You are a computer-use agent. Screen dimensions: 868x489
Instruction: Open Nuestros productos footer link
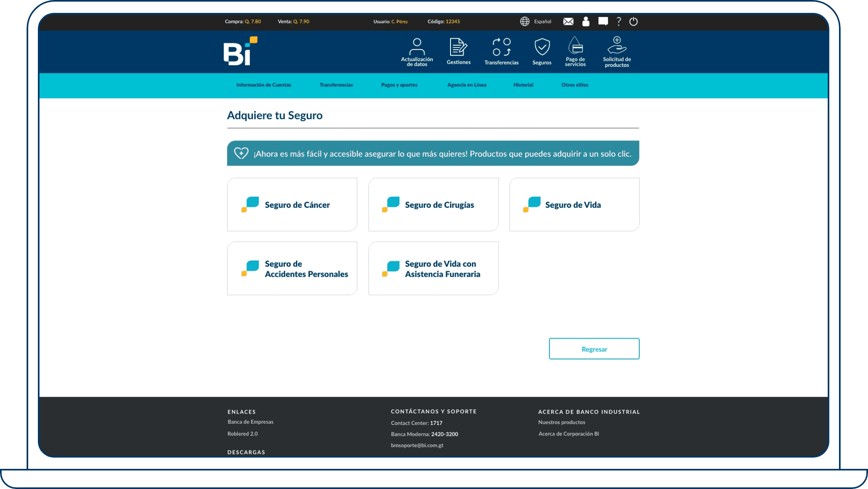coord(562,422)
